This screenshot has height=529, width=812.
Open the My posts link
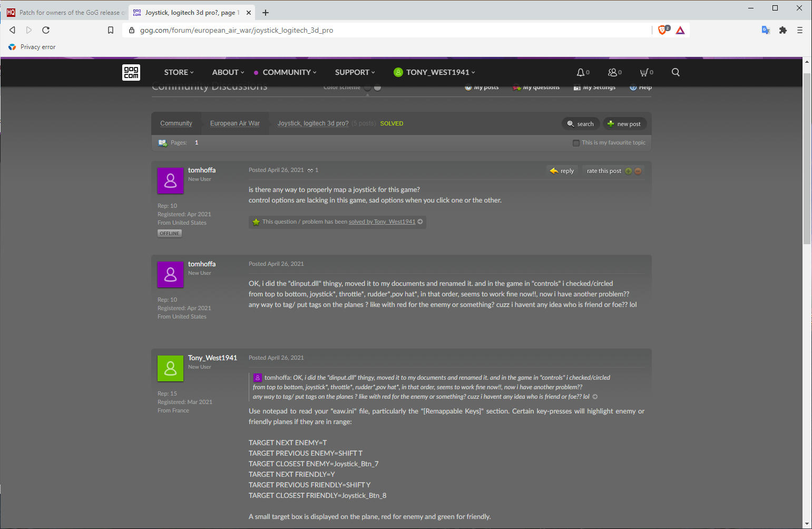pyautogui.click(x=482, y=87)
